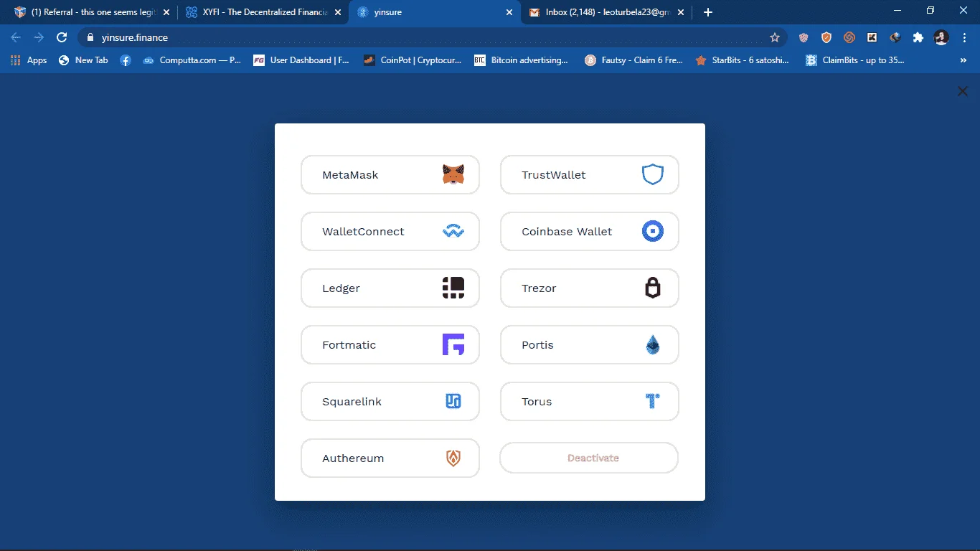Close the Gmail Inbox tab

pos(681,12)
